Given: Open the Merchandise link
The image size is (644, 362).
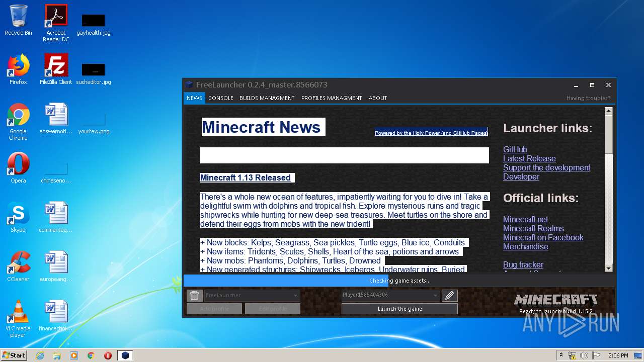Looking at the screenshot, I should point(526,246).
